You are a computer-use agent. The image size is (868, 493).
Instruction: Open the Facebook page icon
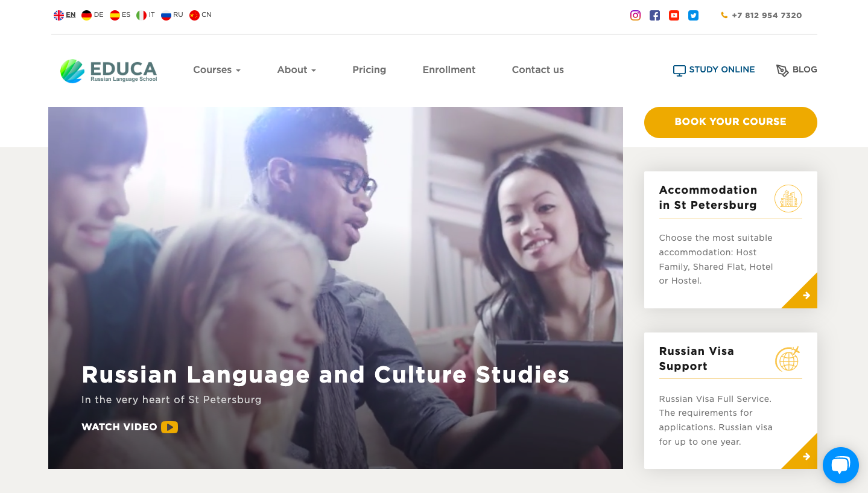654,16
